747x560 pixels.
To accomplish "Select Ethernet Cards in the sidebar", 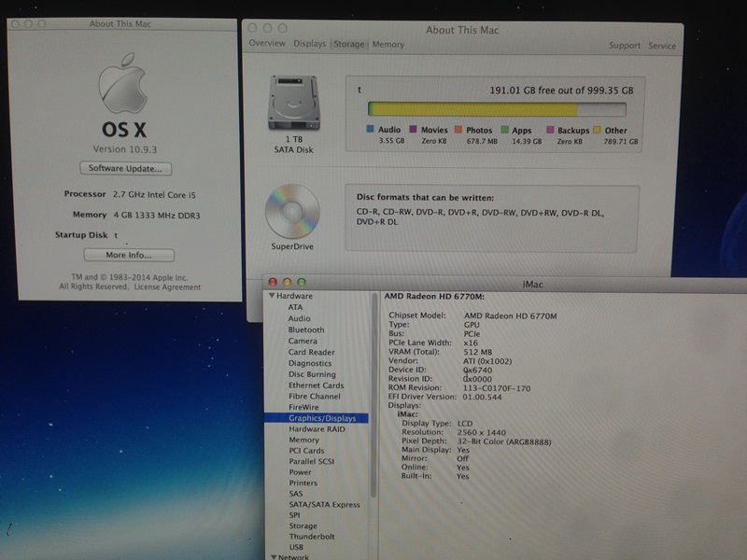I will tap(317, 385).
